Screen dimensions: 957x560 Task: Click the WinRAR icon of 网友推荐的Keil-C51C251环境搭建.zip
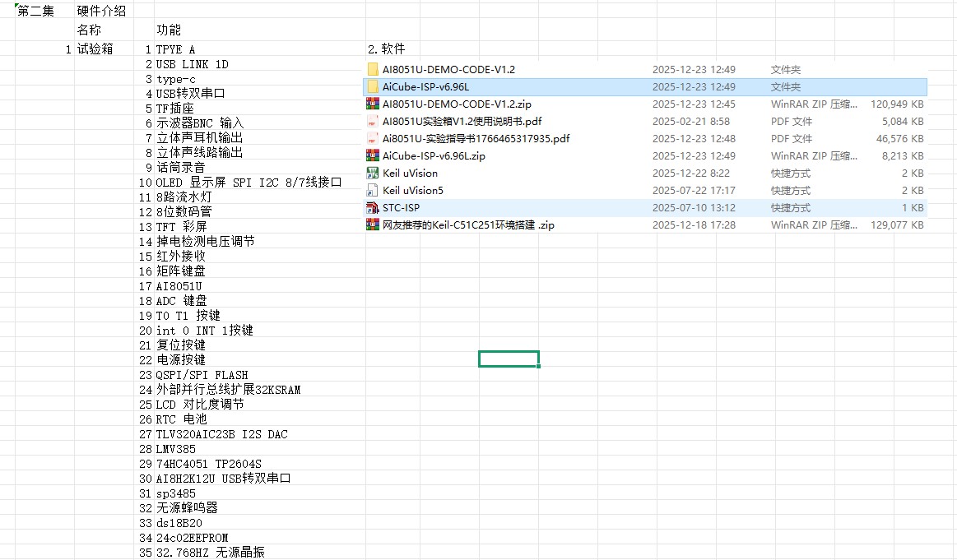click(x=372, y=224)
